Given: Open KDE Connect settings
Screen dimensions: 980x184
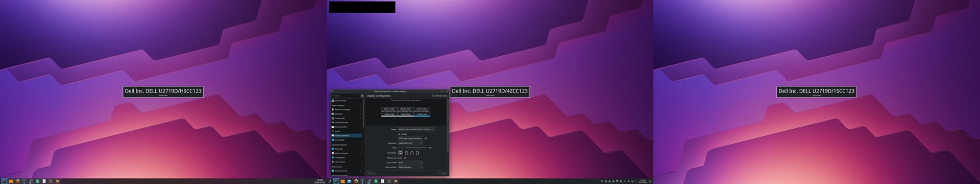Looking at the screenshot, I should 346,162.
